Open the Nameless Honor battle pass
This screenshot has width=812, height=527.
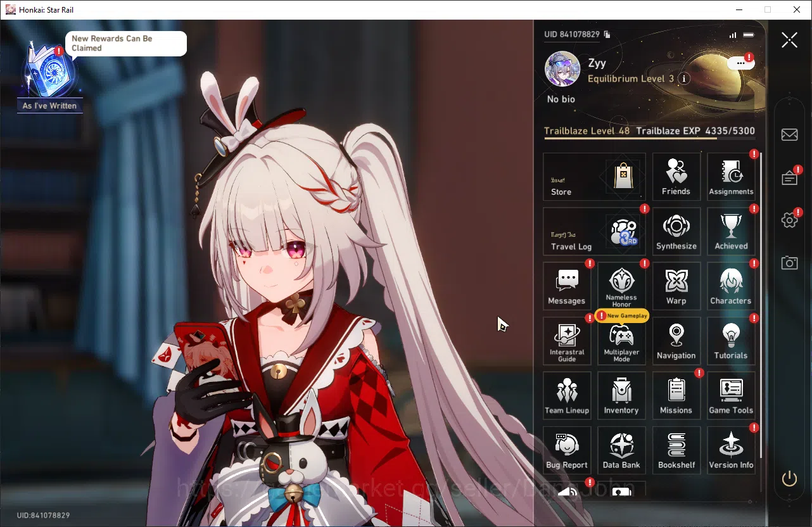621,286
